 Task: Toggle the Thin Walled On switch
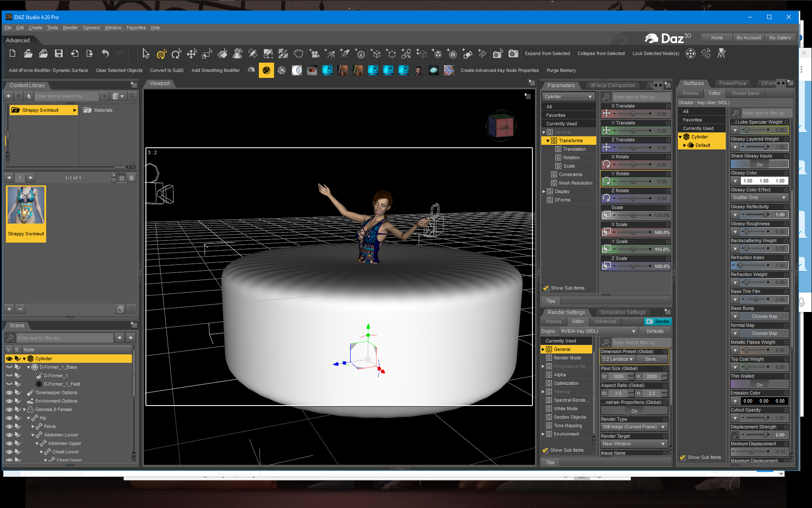[759, 385]
